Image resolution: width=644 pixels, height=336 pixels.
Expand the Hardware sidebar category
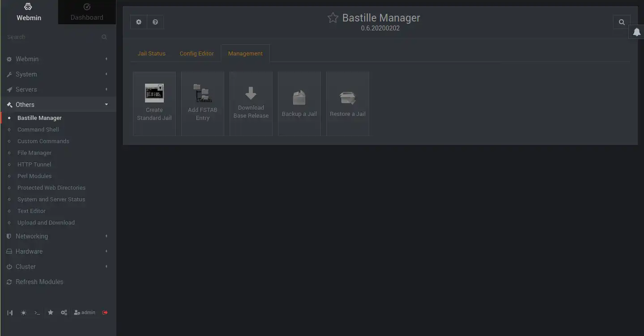tap(58, 251)
